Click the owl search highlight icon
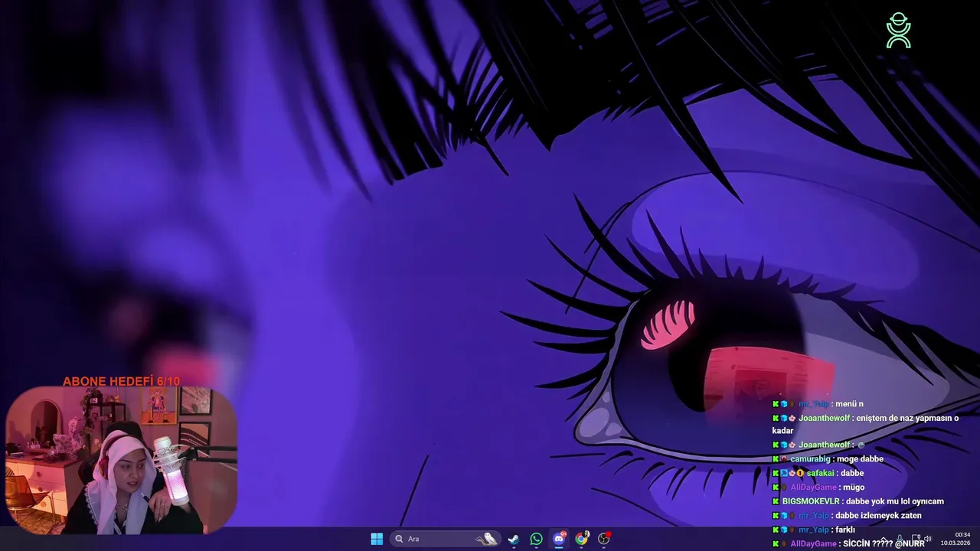Viewport: 980px width, 551px height. (485, 539)
